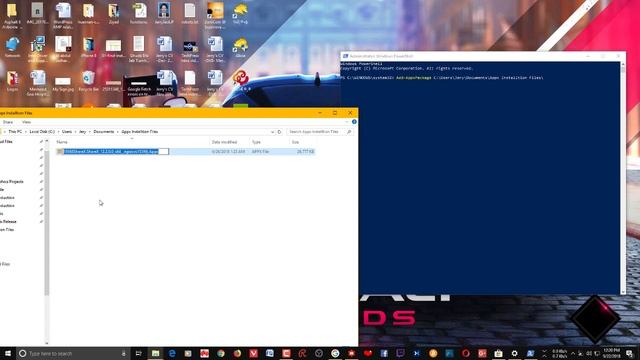
Task: Go to Users breadcrumb in address bar
Action: tap(67, 131)
